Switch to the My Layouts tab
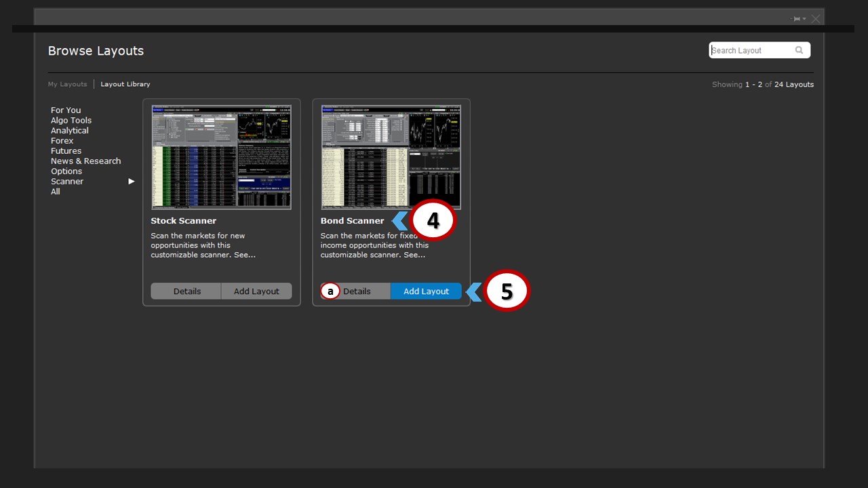 (67, 84)
